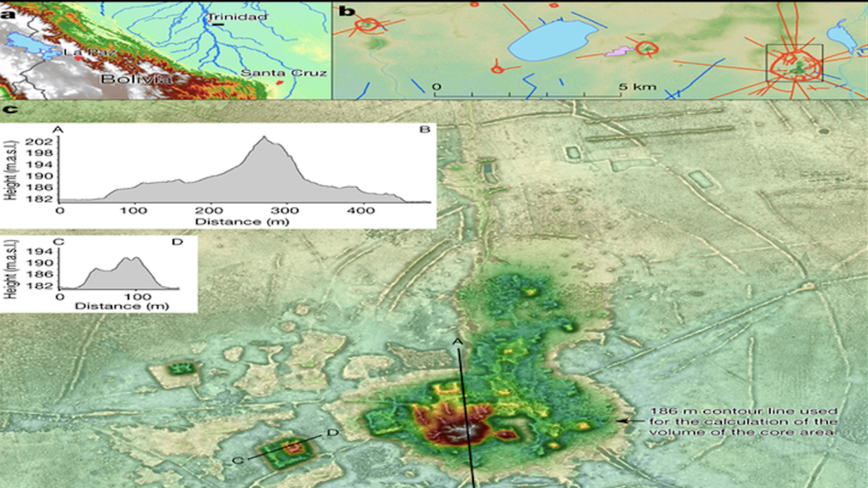The width and height of the screenshot is (868, 488).
Task: Select the panel 'c' label
Action: [x=10, y=111]
